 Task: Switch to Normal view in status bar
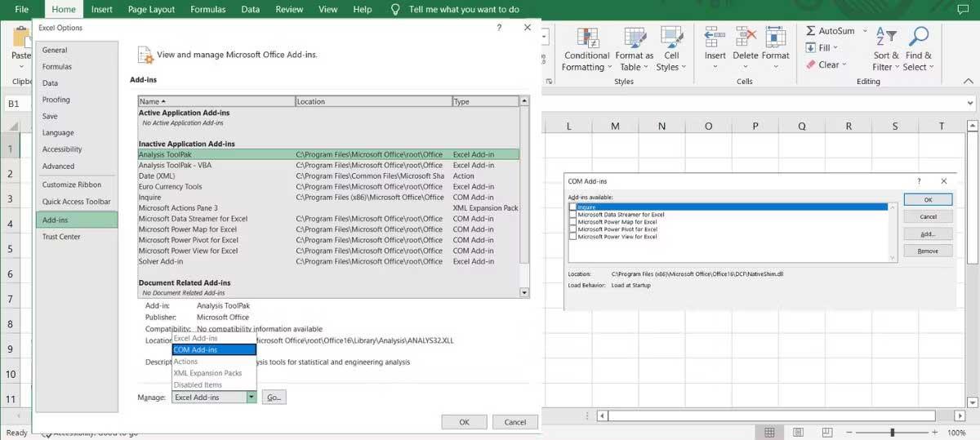click(x=770, y=433)
